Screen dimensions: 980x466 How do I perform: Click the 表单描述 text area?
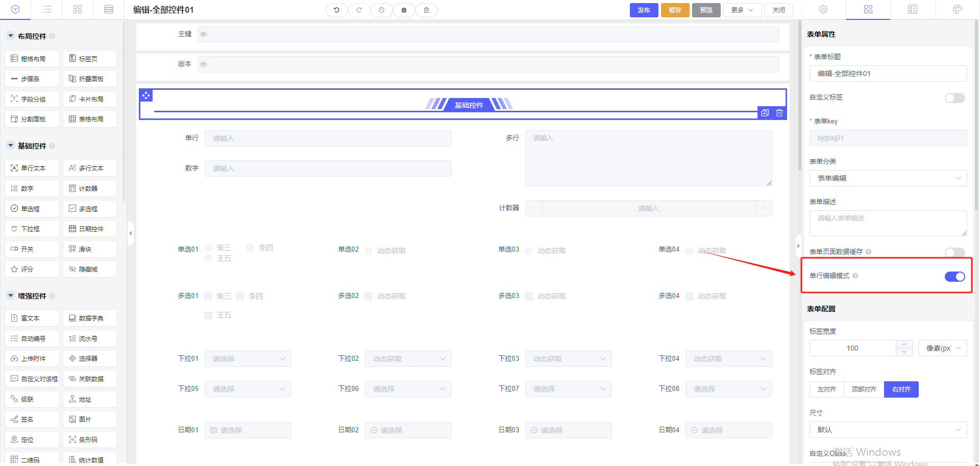888,223
